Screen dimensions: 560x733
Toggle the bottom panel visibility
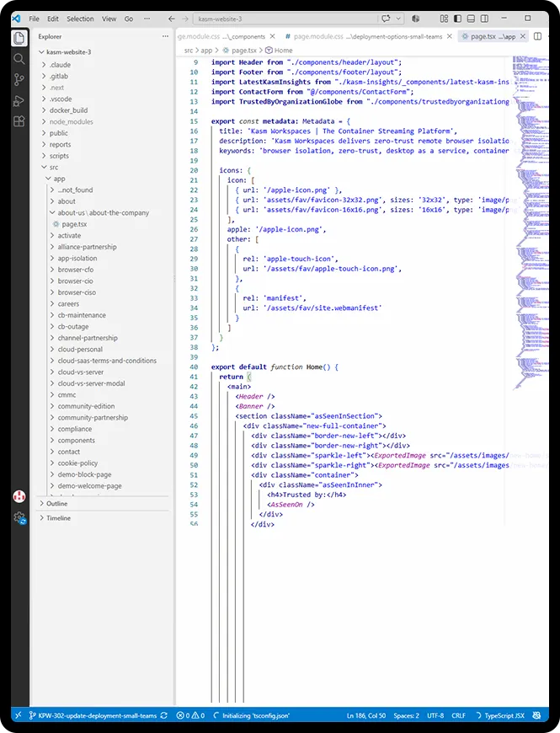point(472,19)
